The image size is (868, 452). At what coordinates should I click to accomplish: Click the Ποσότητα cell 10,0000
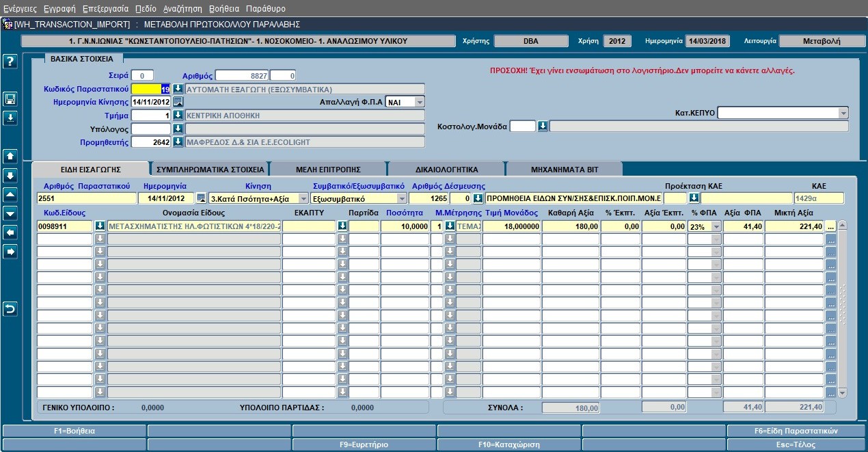(x=405, y=226)
